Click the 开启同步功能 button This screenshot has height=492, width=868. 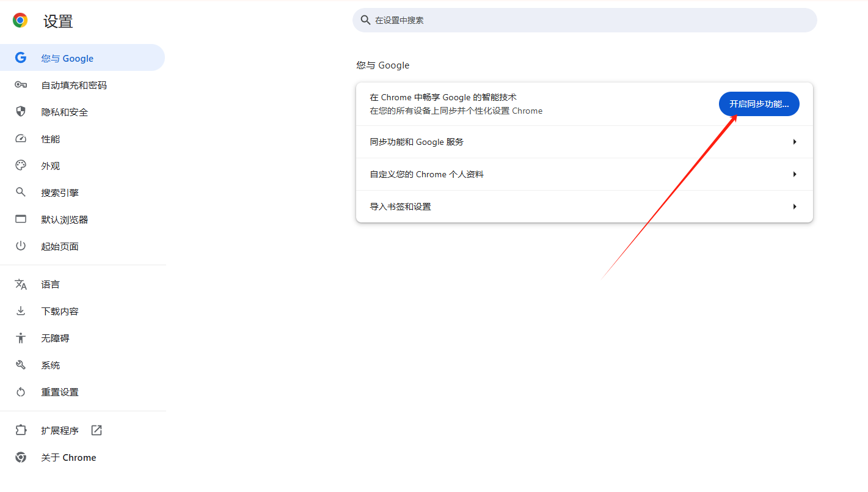tap(759, 104)
